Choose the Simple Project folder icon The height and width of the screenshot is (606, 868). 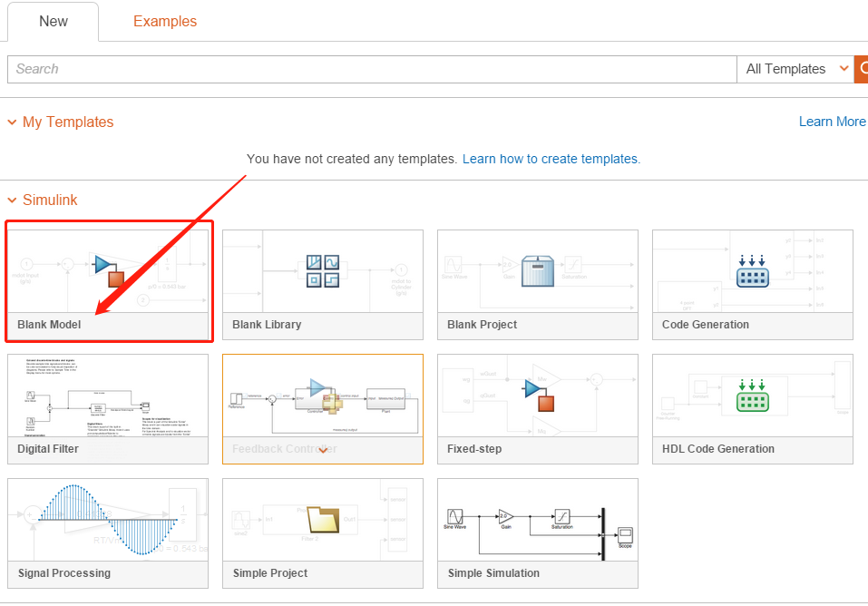tap(322, 519)
